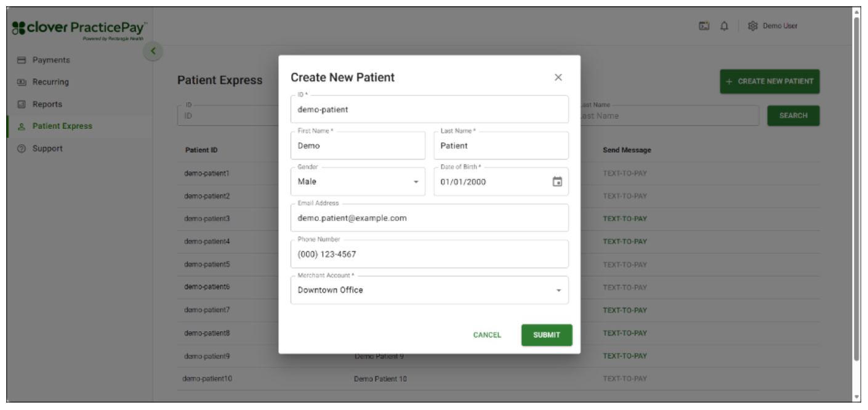Image resolution: width=868 pixels, height=410 pixels.
Task: Send TEXT-TO-PAY to demo-patient3
Action: tap(624, 217)
